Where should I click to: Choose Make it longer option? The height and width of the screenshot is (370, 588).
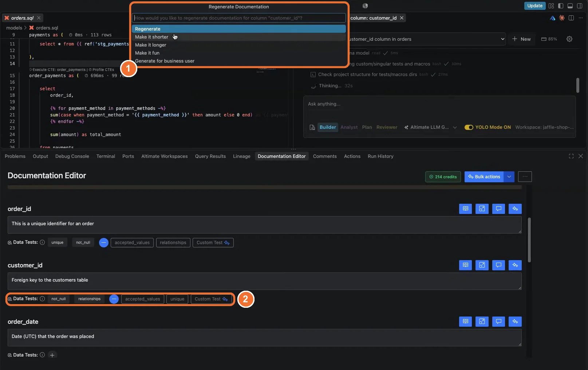[238, 45]
